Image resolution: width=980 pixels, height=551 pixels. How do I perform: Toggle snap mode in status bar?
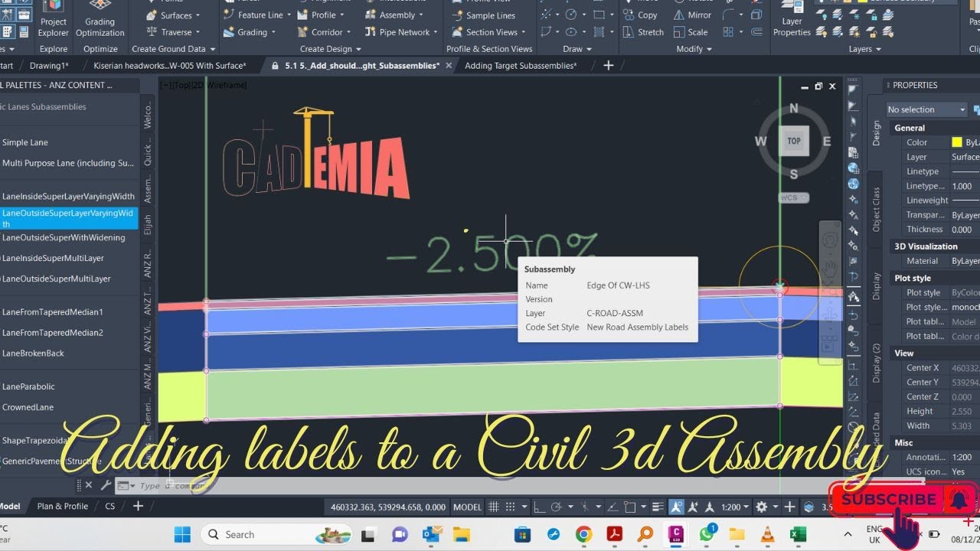click(512, 507)
